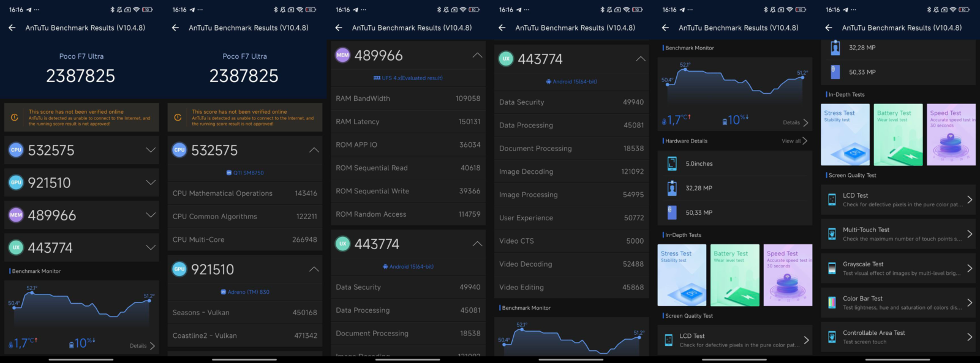Select the RAM BandWidth row

point(408,99)
